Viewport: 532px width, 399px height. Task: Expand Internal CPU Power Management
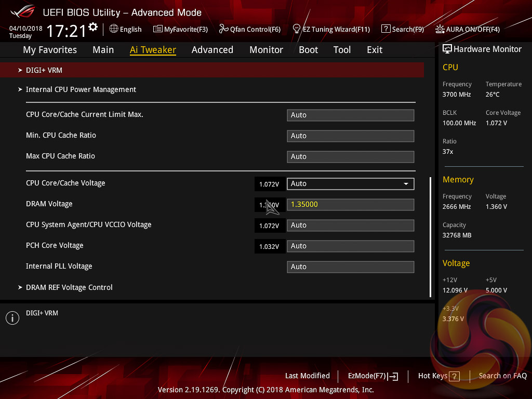point(81,89)
